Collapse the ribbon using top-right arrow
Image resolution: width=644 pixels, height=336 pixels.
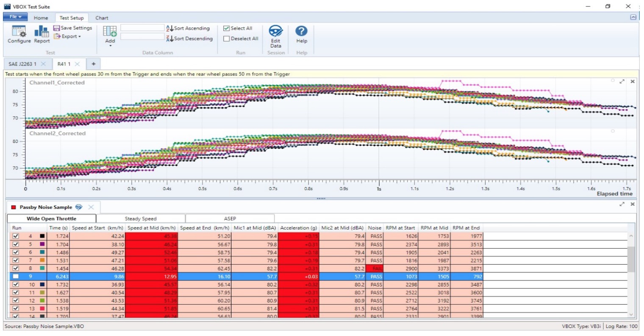633,17
